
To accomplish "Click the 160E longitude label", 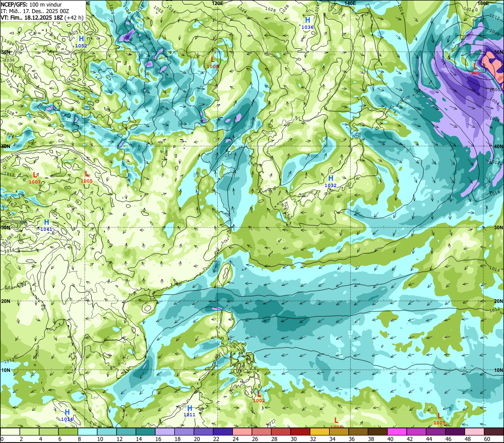I will point(483,3).
